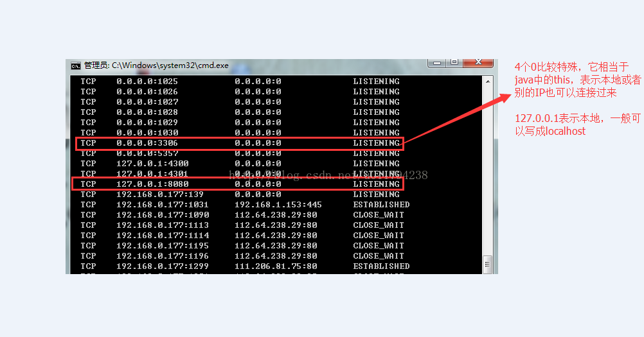
Task: Select local address 0.0.0.0:1029
Action: tap(147, 122)
